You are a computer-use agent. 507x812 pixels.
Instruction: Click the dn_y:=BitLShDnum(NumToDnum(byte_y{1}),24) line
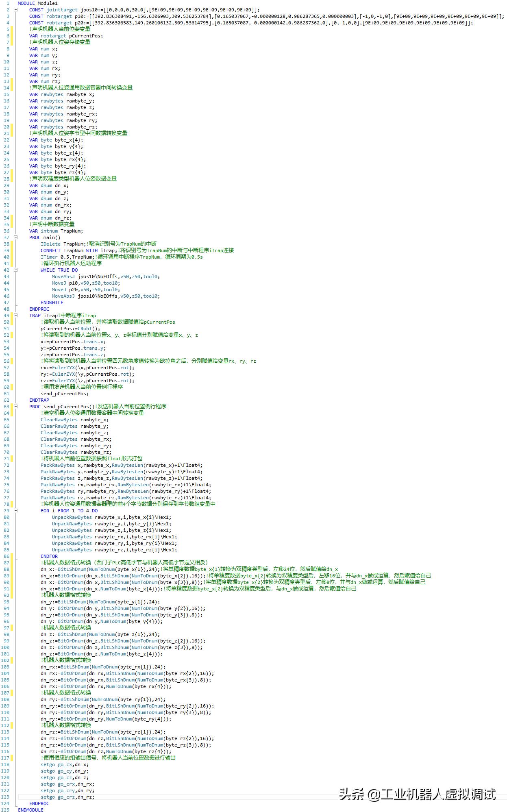point(100,602)
